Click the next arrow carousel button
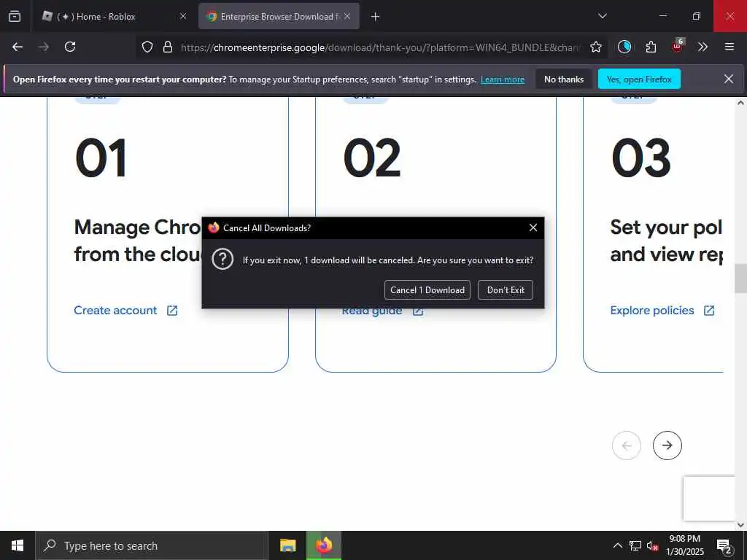The image size is (747, 560). click(667, 446)
